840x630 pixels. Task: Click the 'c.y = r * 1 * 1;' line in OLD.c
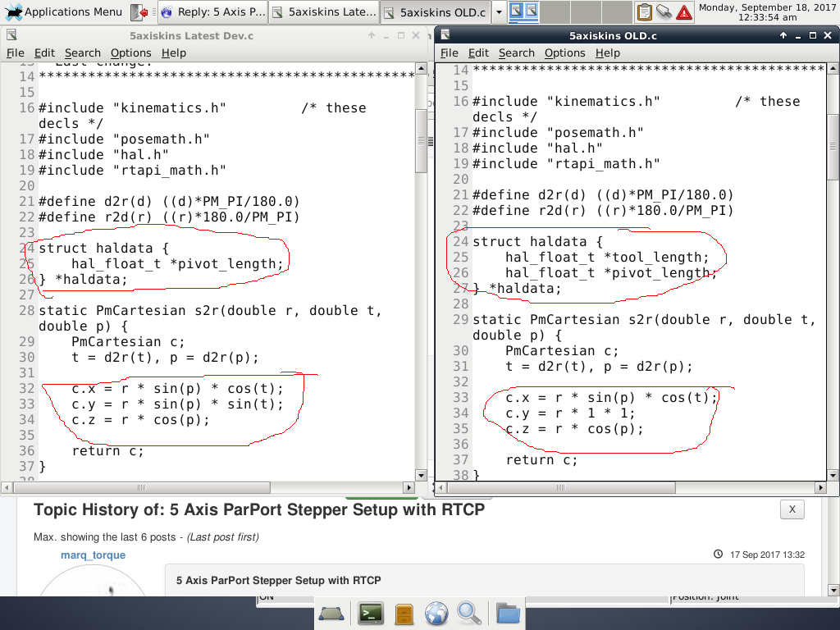click(x=571, y=413)
